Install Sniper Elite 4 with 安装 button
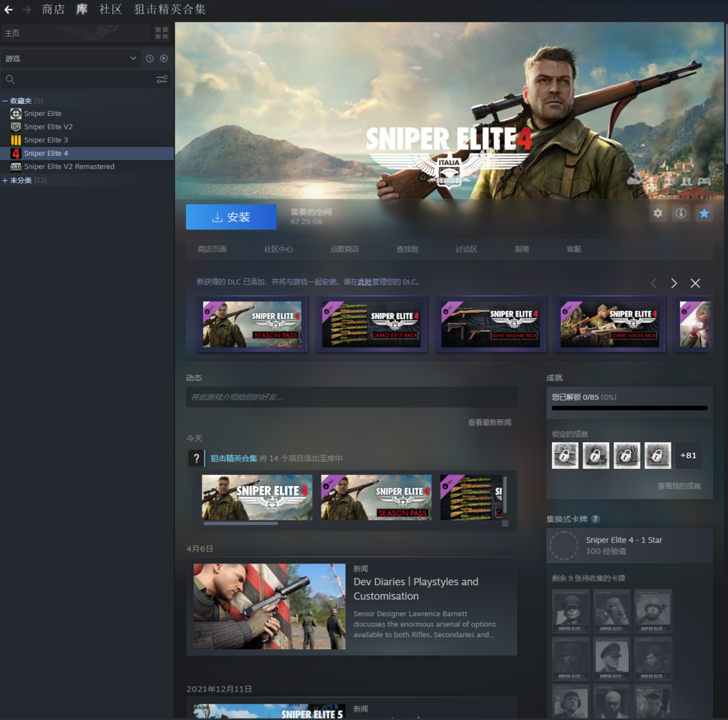Viewport: 728px width, 720px height. pos(231,217)
